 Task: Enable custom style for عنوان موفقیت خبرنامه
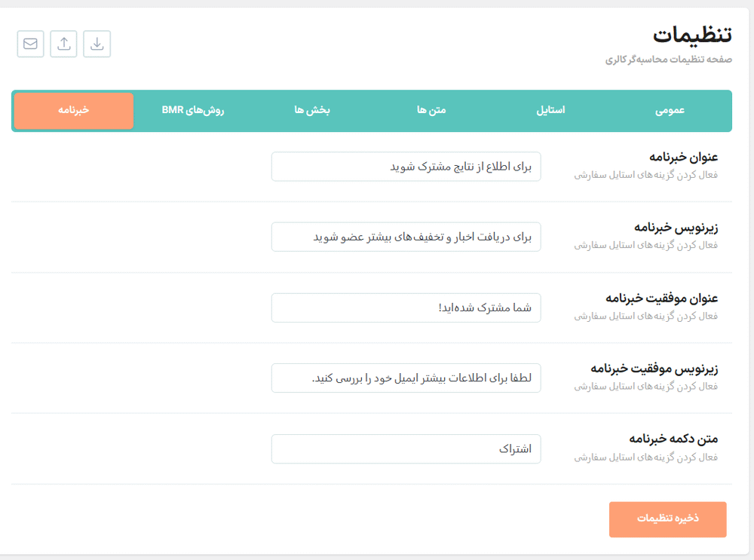coord(668,317)
